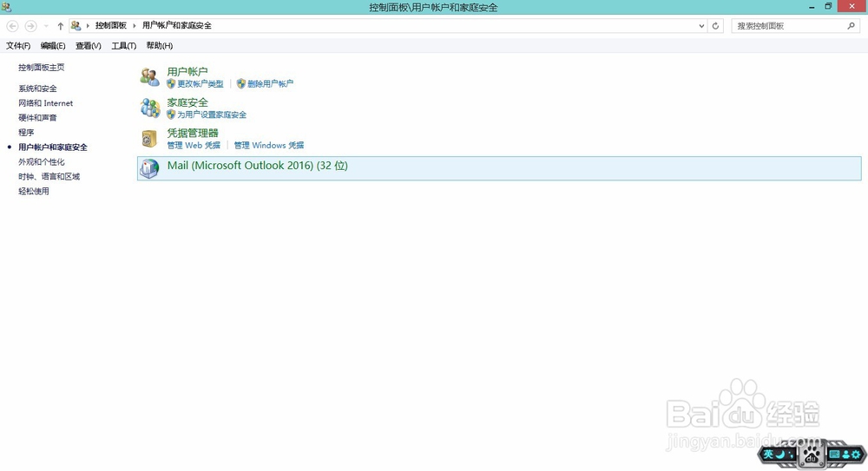Screen dimensions: 868x471
Task: Click the 用户帐户 people icon
Action: (x=149, y=77)
